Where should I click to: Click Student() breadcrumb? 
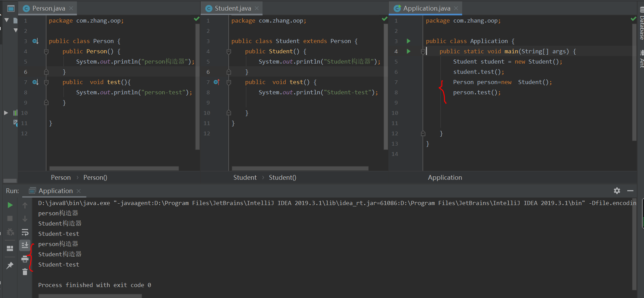[283, 177]
